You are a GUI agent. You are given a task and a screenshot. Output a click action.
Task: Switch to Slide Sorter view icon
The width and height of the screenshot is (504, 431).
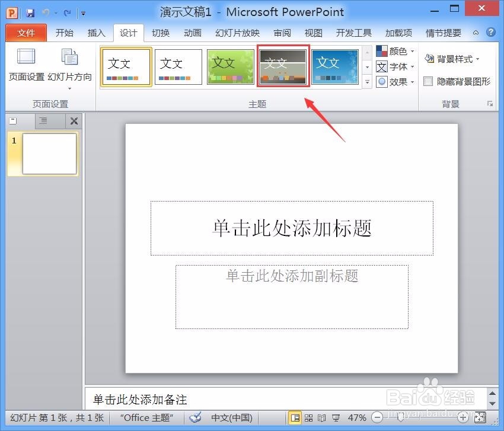(308, 418)
